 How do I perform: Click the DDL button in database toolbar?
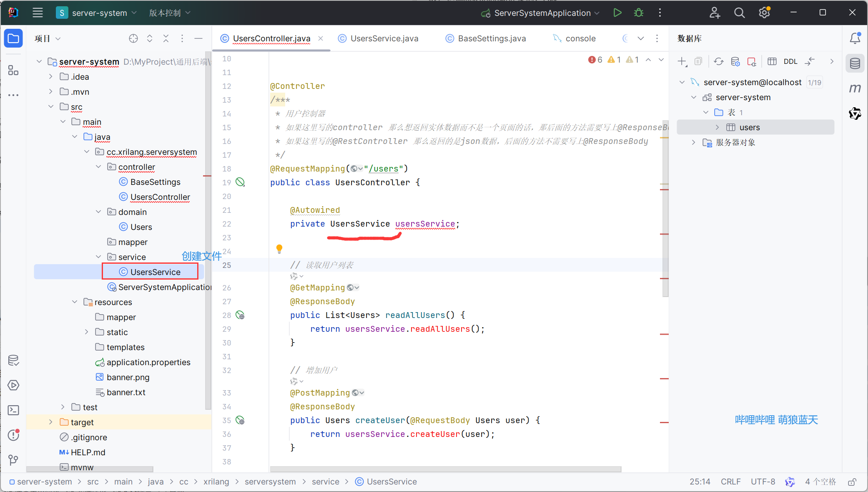[790, 61]
